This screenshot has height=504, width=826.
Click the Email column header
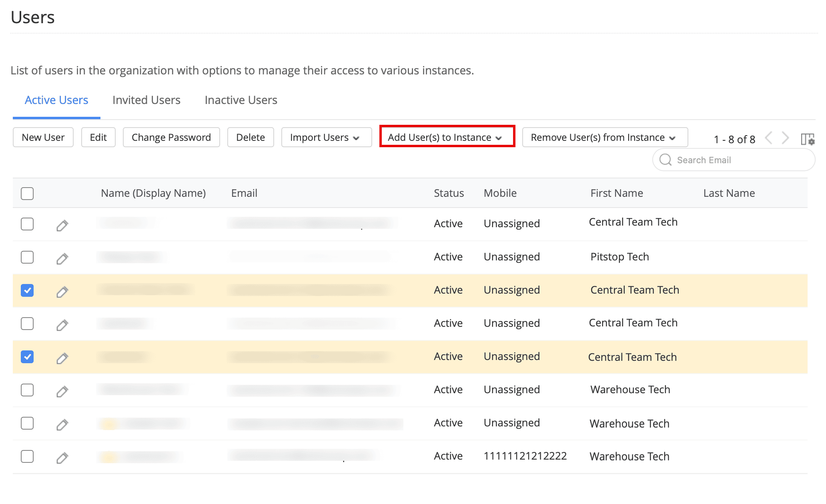pos(244,193)
